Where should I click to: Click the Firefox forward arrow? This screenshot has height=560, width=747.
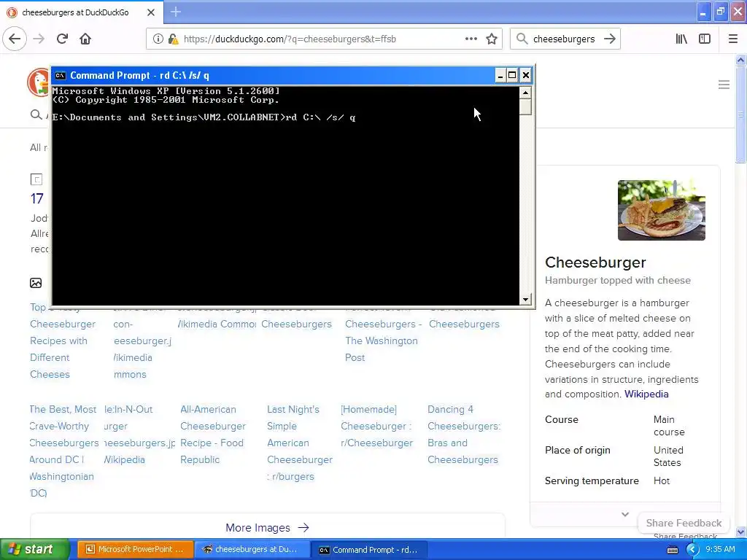pyautogui.click(x=39, y=39)
